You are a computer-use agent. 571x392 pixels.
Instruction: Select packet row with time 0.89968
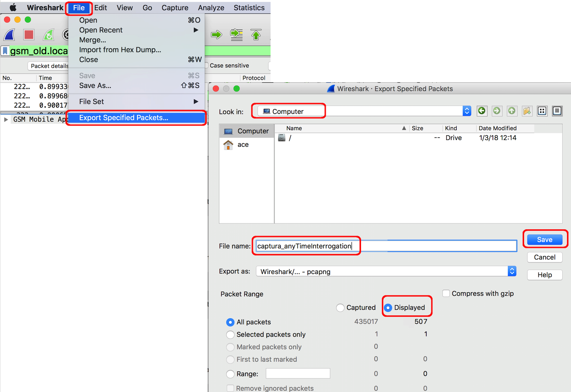(x=35, y=96)
